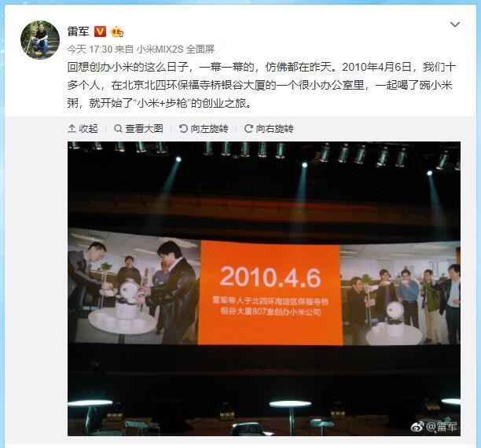
Task: Collapse the image with 收起
Action: [83, 128]
